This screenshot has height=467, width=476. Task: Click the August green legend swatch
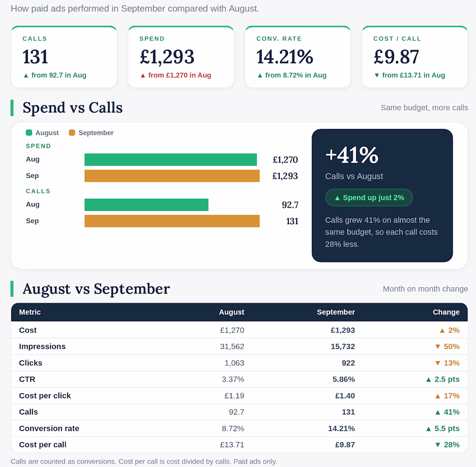point(29,133)
